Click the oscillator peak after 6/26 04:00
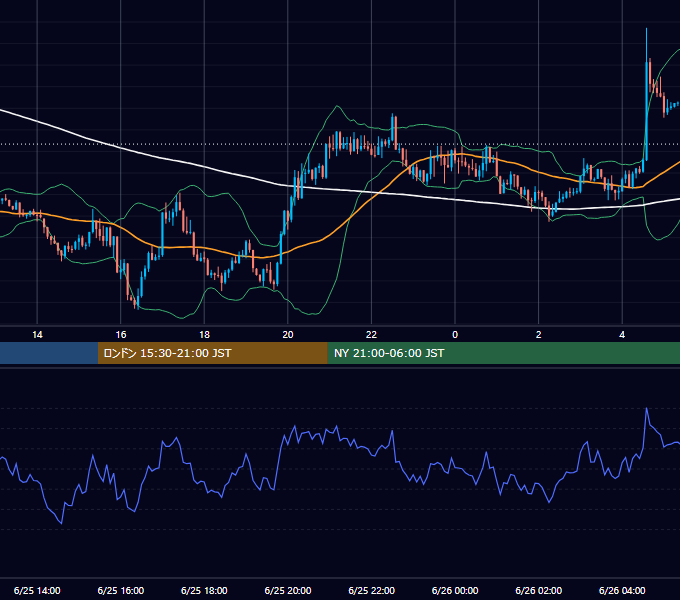The height and width of the screenshot is (600, 680). point(647,409)
